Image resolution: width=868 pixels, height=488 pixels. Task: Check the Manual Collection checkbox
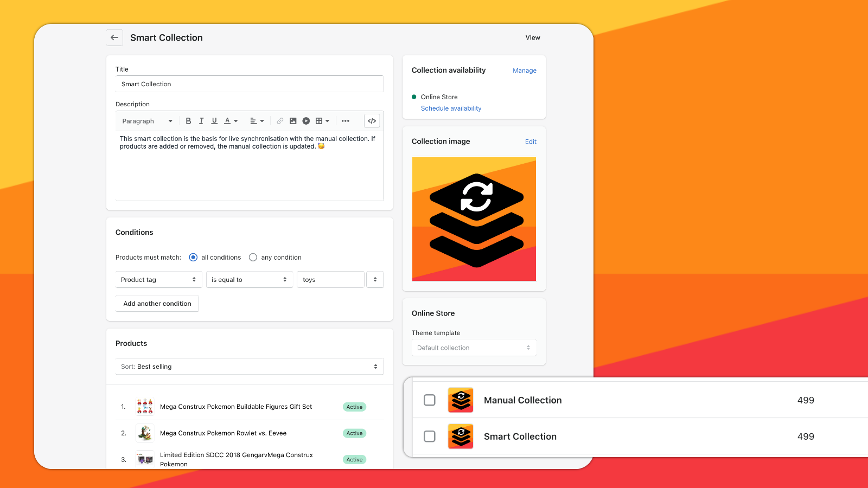430,400
